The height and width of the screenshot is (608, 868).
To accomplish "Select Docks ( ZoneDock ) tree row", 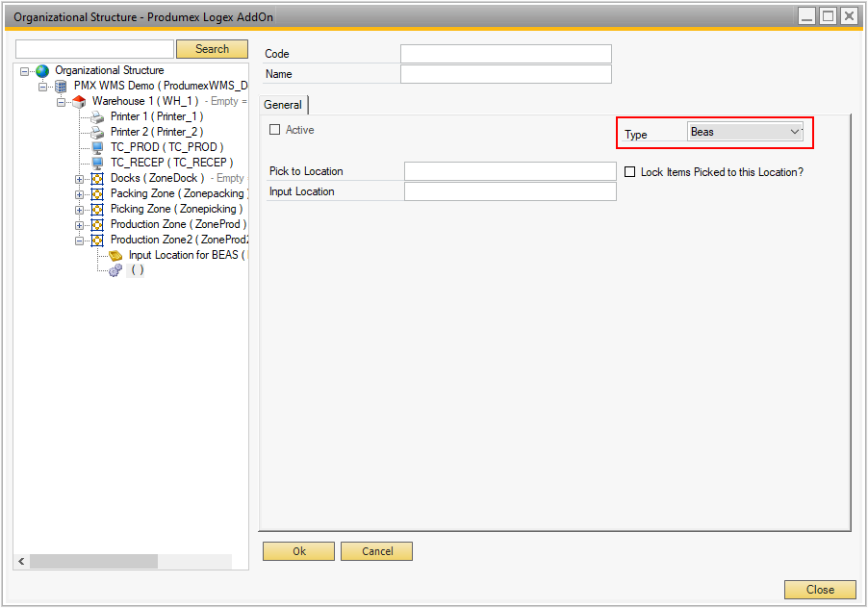I will coord(158,178).
